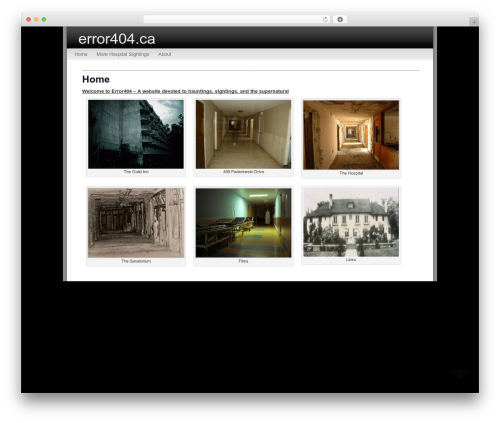The height and width of the screenshot is (423, 500).
Task: Open the 400 Paderewski Drive hallway thumbnail
Action: [243, 134]
